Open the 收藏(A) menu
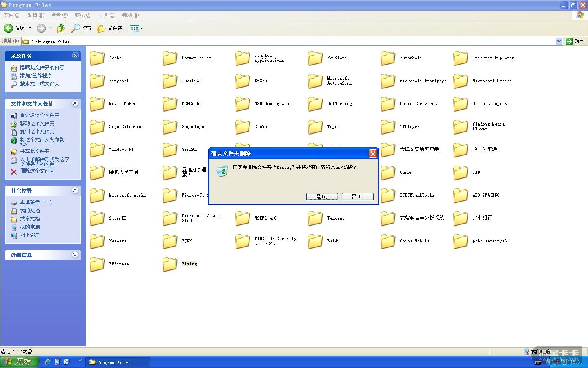Viewport: 588px width, 368px height. pos(83,15)
